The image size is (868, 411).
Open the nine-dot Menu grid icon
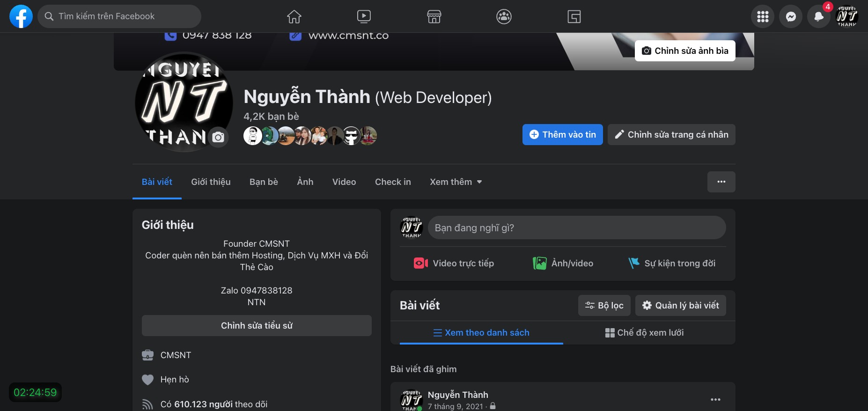point(763,17)
